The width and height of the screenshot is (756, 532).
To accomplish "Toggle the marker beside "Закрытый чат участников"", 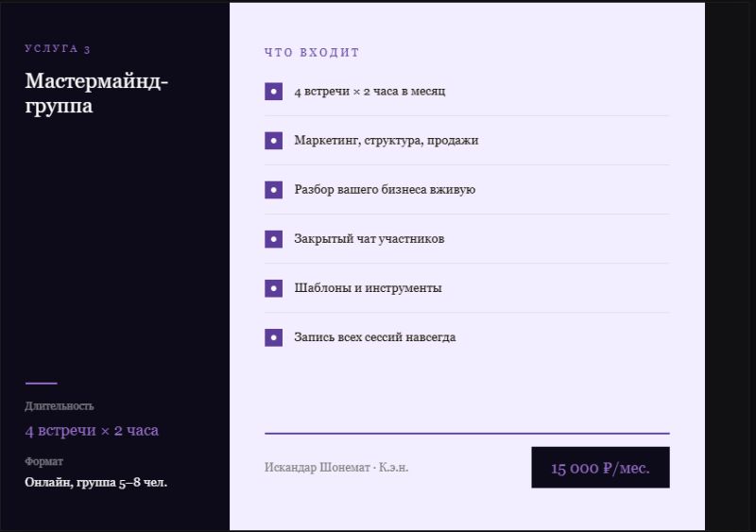I will pyautogui.click(x=274, y=239).
